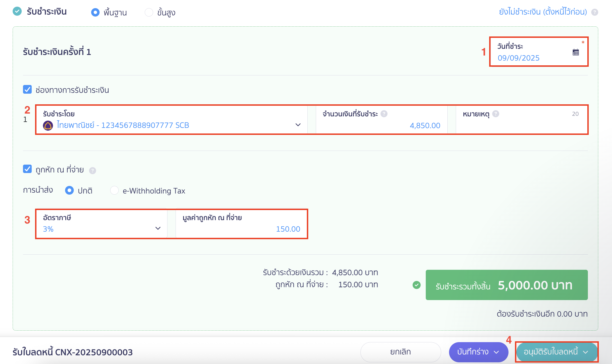Click the รับชำระรวมทั้งสิ้น 5,000.00 บาท banner
612x364 pixels.
coord(507,285)
